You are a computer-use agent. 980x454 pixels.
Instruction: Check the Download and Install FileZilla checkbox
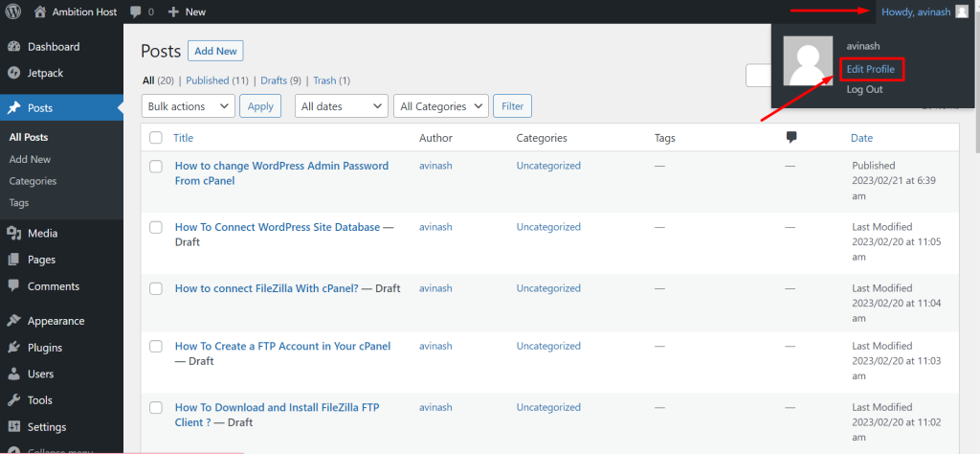tap(156, 408)
